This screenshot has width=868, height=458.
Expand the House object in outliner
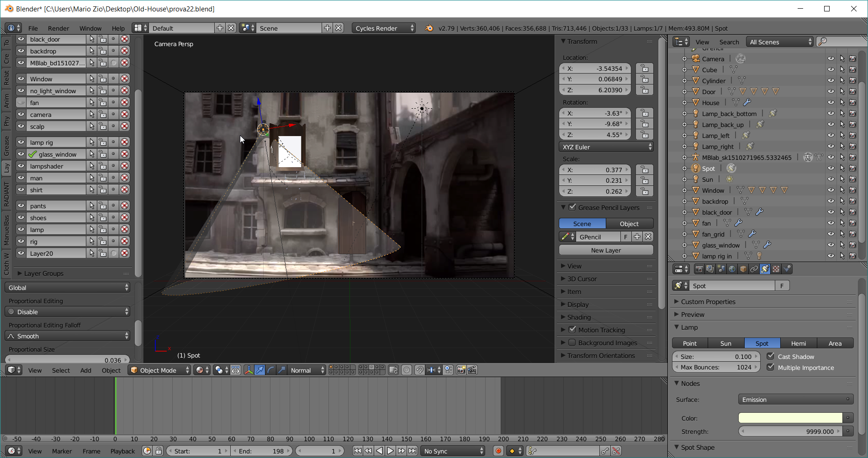pos(684,103)
